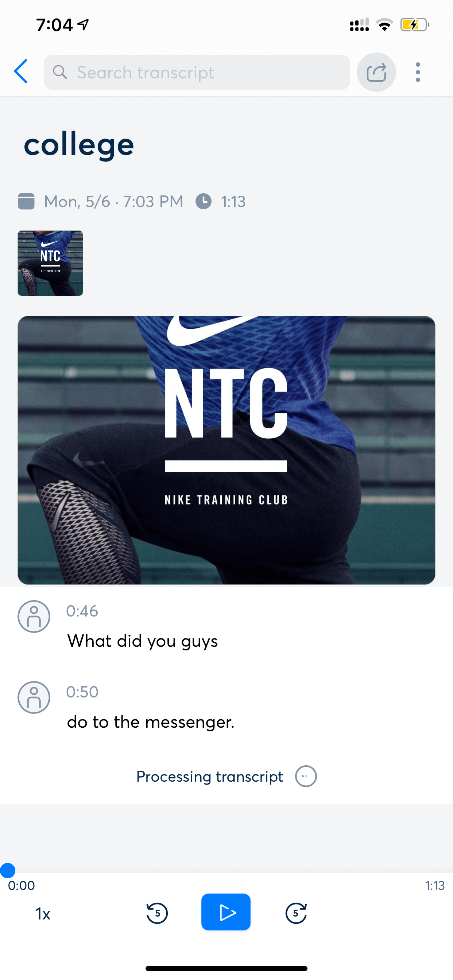The width and height of the screenshot is (453, 980).
Task: Open the small NTC photo thumbnail
Action: coord(50,263)
